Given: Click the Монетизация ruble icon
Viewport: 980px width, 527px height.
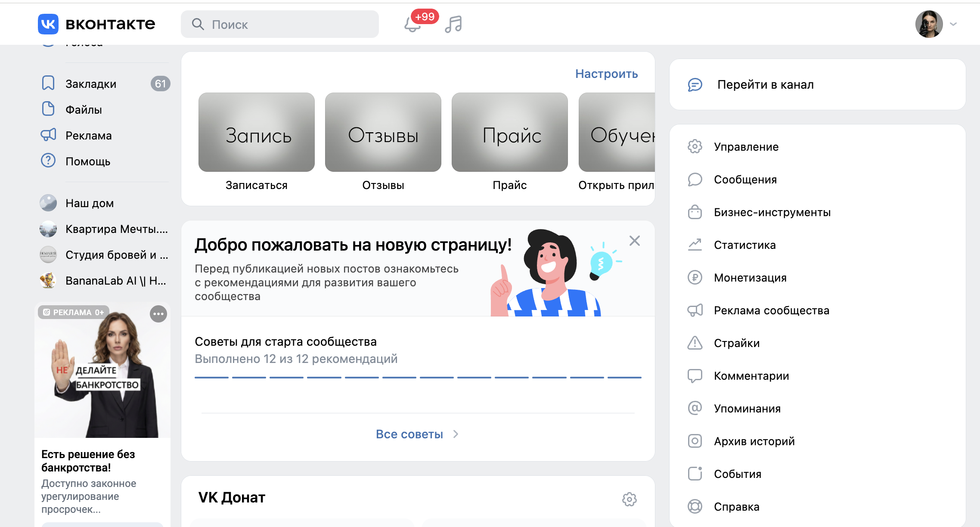Looking at the screenshot, I should [695, 277].
